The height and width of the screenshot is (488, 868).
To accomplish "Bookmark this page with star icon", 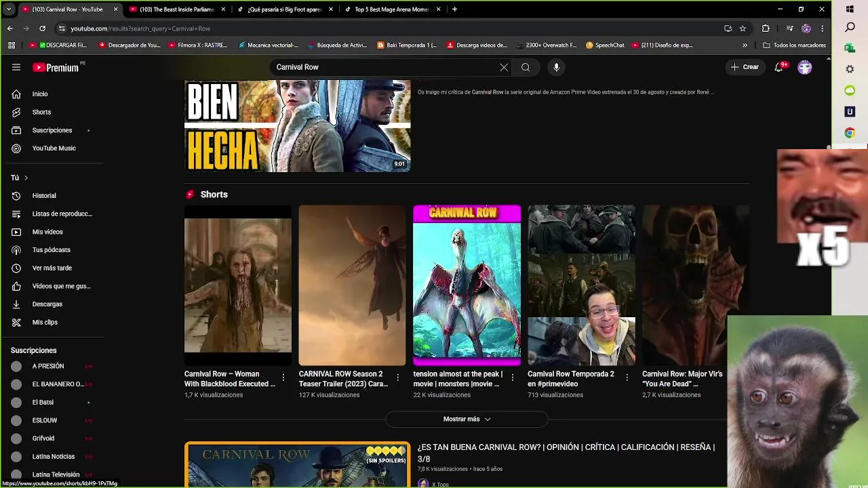I will click(743, 28).
